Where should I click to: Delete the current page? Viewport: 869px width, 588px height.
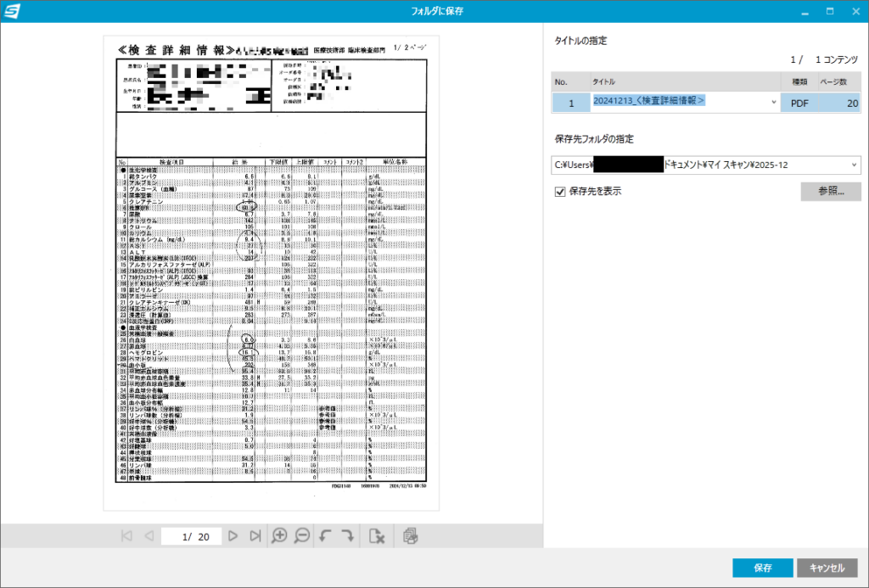tap(378, 536)
